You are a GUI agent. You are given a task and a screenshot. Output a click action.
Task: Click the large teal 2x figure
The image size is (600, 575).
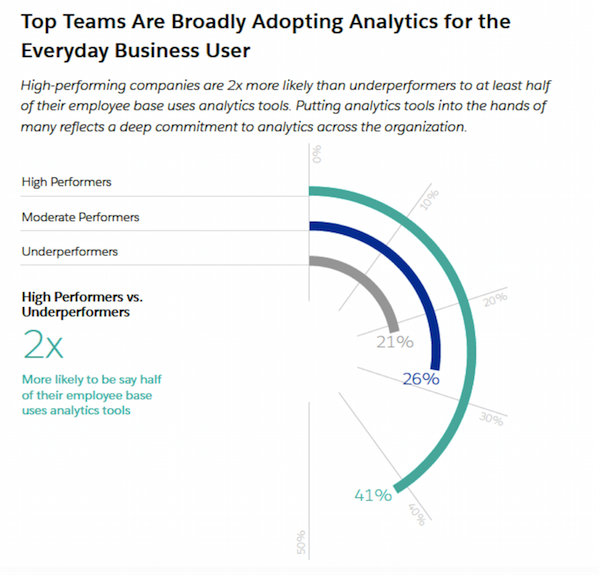(x=43, y=347)
